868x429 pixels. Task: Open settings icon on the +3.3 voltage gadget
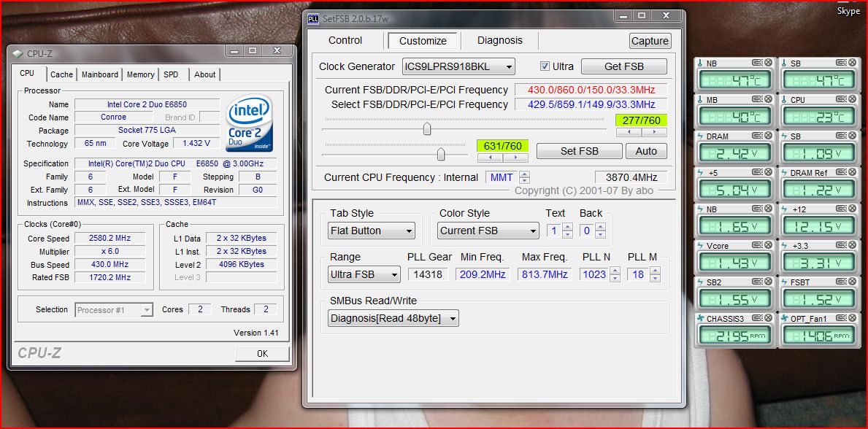click(x=841, y=246)
